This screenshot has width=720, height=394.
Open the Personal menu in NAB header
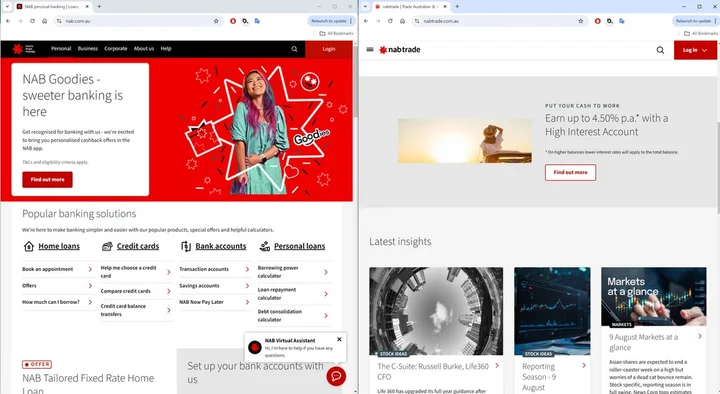[x=61, y=49]
